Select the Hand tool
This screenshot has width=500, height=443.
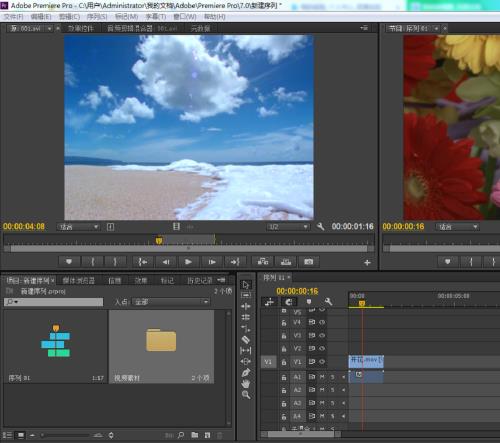tap(246, 384)
